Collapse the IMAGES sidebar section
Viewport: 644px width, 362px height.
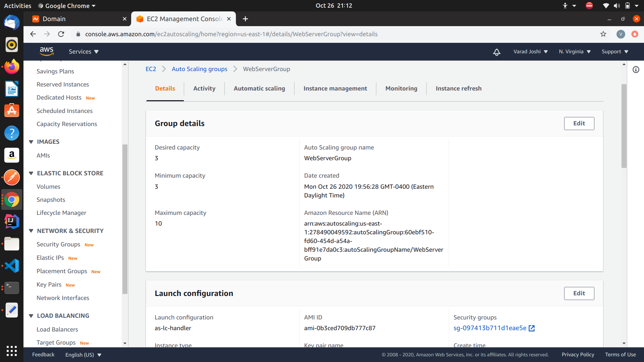31,142
